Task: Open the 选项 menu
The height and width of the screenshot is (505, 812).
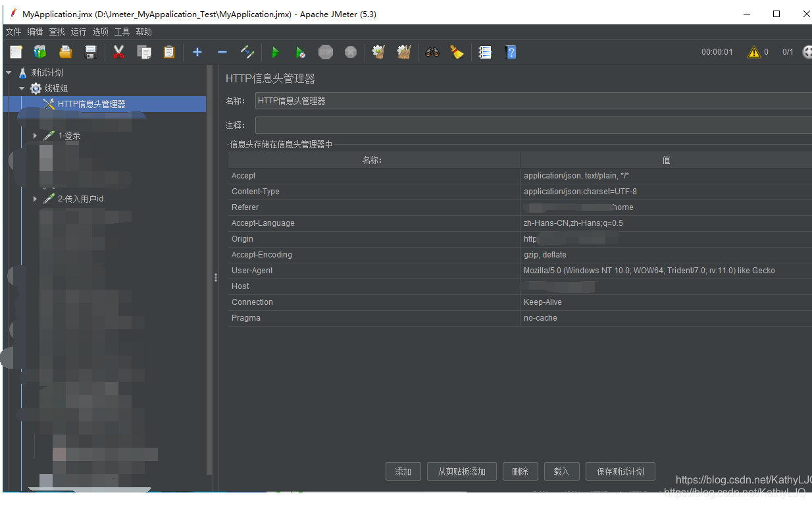Action: (100, 32)
